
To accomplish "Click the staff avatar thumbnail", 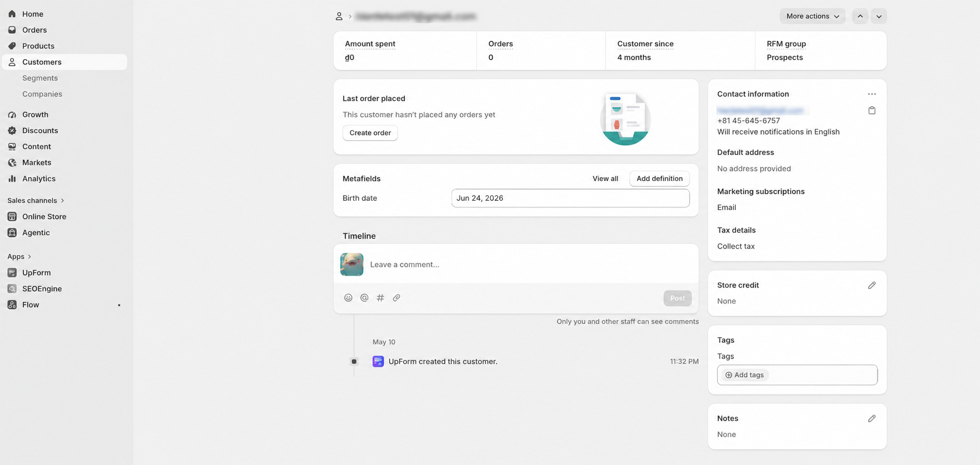I will pyautogui.click(x=352, y=265).
